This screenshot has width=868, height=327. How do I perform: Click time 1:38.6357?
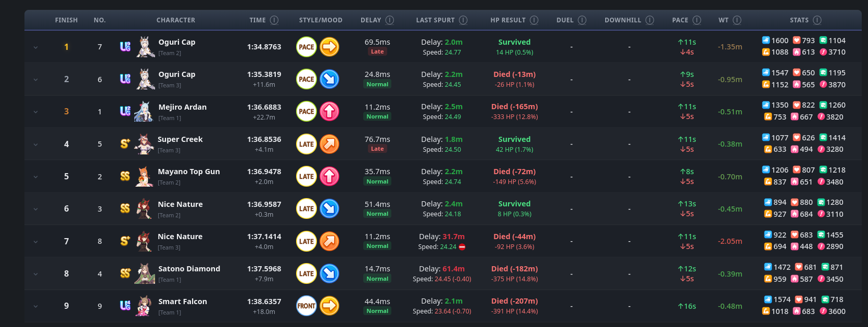[264, 302]
